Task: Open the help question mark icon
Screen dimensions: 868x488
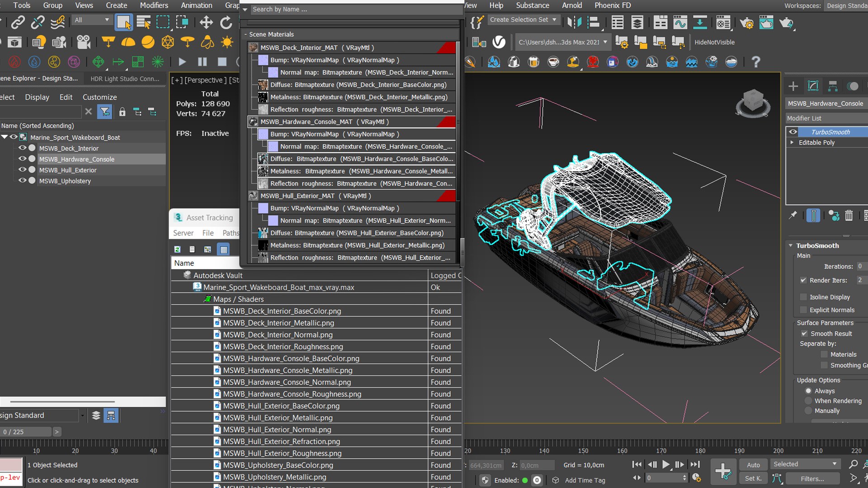Action: tap(755, 62)
